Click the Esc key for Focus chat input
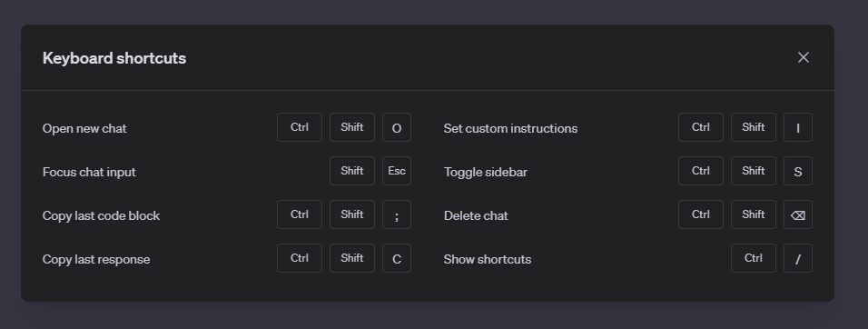Screen dimensions: 868x329 point(397,171)
